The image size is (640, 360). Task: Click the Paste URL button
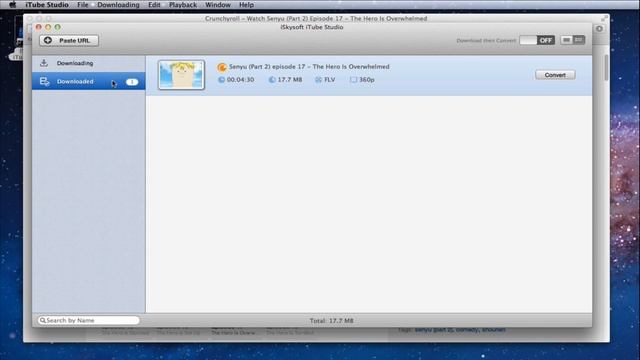click(69, 40)
